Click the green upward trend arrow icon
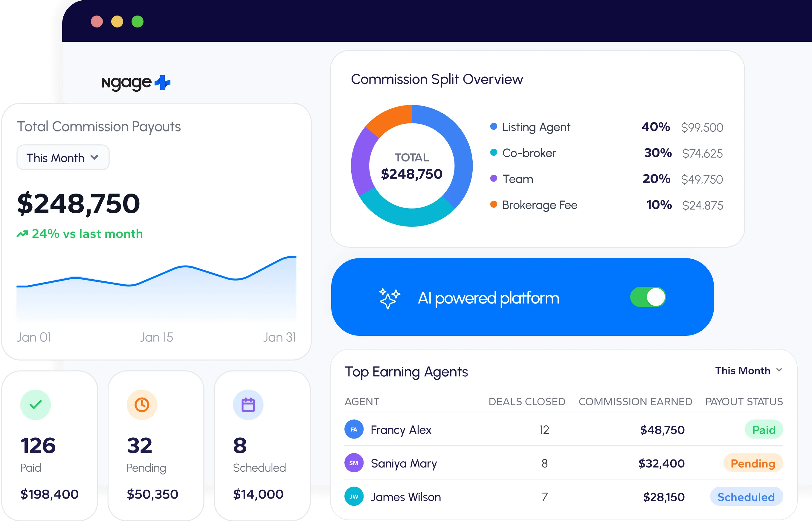812x521 pixels. 22,234
